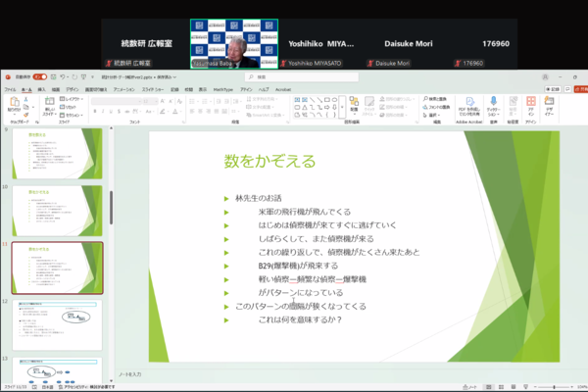Click the center text alignment icon

click(x=200, y=111)
